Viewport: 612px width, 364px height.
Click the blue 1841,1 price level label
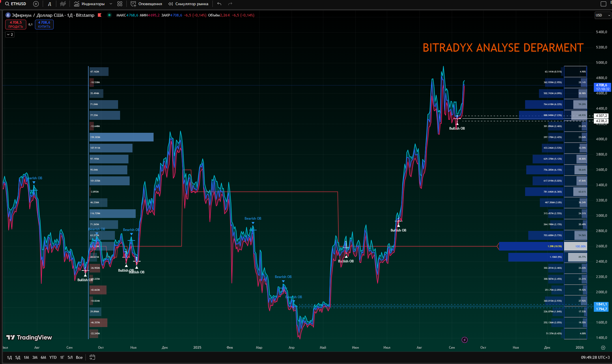tap(601, 304)
